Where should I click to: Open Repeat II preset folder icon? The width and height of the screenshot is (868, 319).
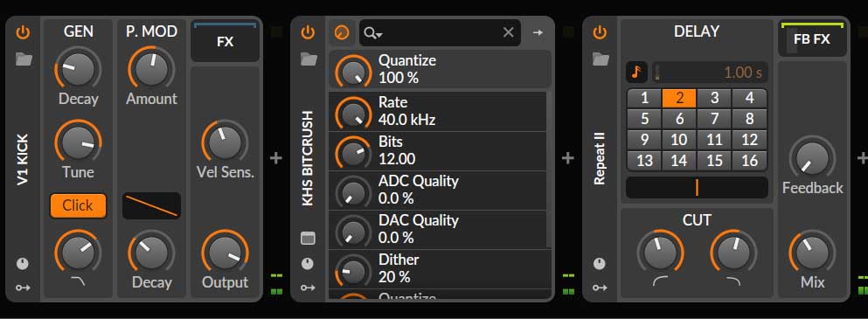pyautogui.click(x=600, y=59)
